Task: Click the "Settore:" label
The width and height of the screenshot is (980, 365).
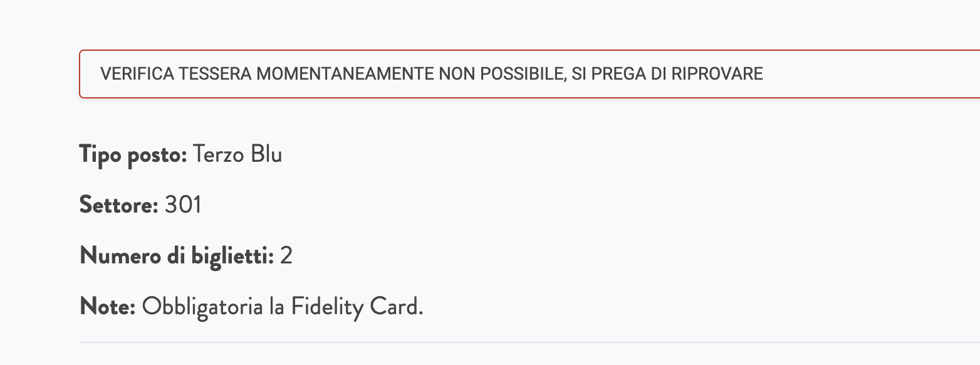Action: point(119,205)
